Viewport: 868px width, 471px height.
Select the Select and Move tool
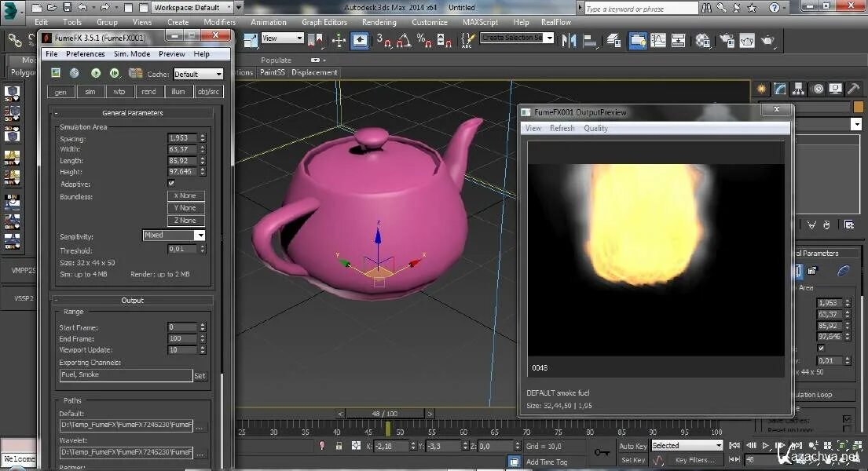click(x=339, y=40)
